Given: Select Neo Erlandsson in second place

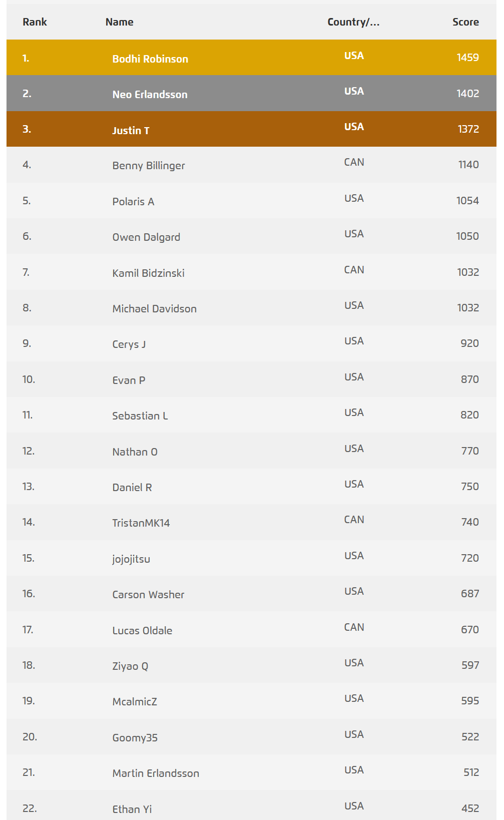Looking at the screenshot, I should click(x=150, y=94).
